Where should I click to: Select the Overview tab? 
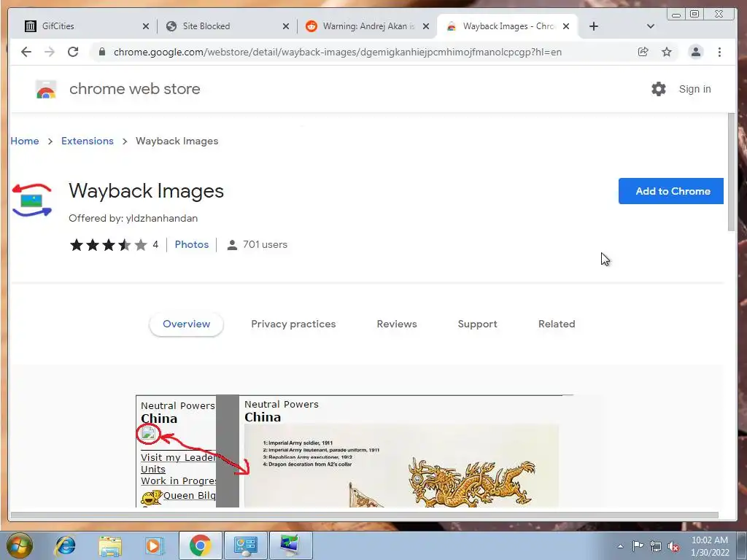click(186, 324)
